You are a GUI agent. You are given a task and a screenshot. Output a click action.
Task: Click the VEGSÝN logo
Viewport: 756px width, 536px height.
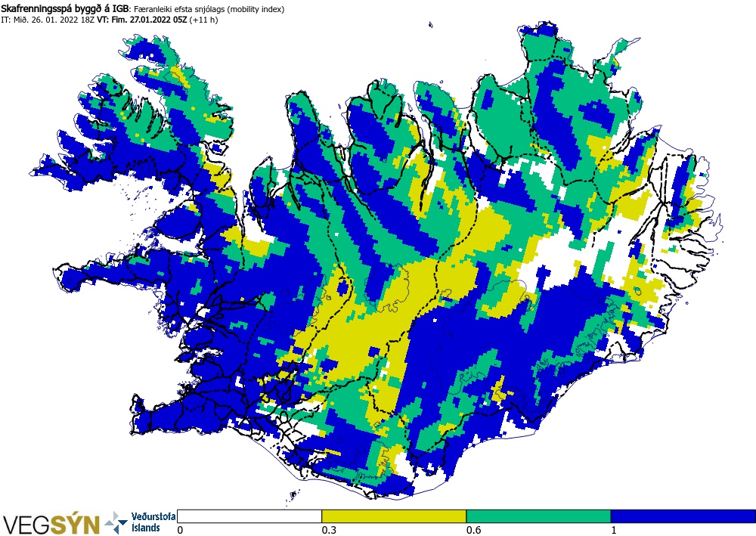point(51,525)
